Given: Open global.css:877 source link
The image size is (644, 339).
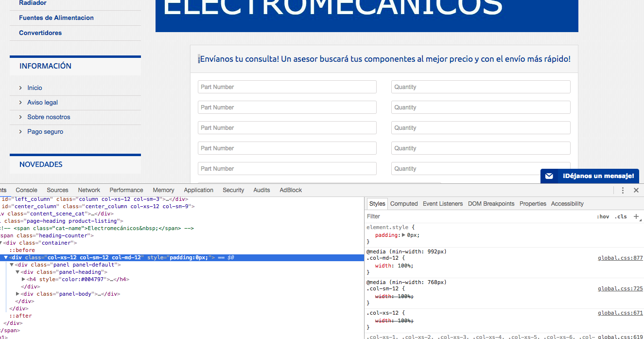Looking at the screenshot, I should (620, 258).
